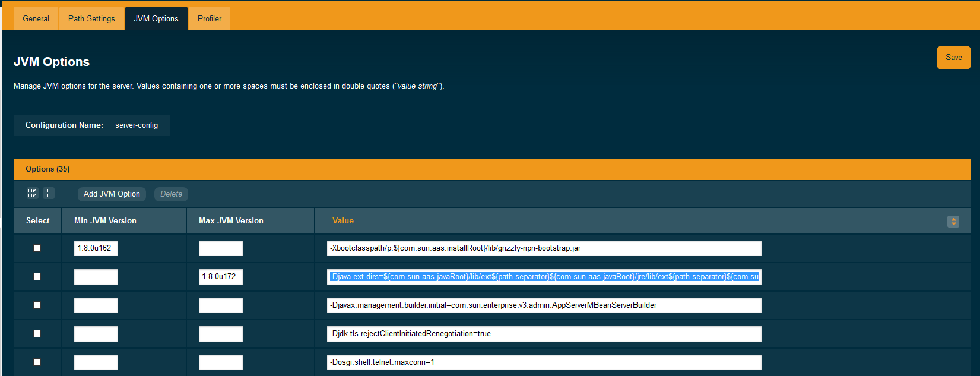This screenshot has height=376, width=980.
Task: Tick checkbox for the grizzly-npn-bootstrap option
Action: (37, 248)
